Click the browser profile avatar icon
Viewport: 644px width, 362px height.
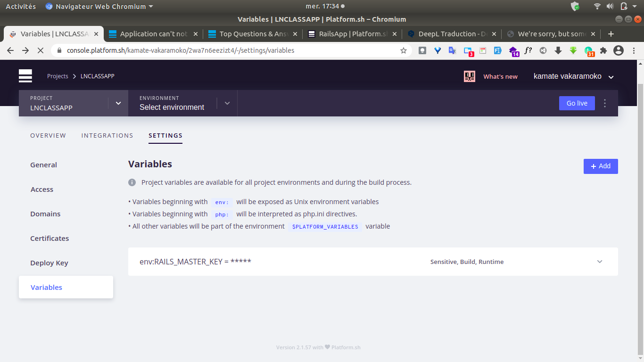tap(619, 50)
